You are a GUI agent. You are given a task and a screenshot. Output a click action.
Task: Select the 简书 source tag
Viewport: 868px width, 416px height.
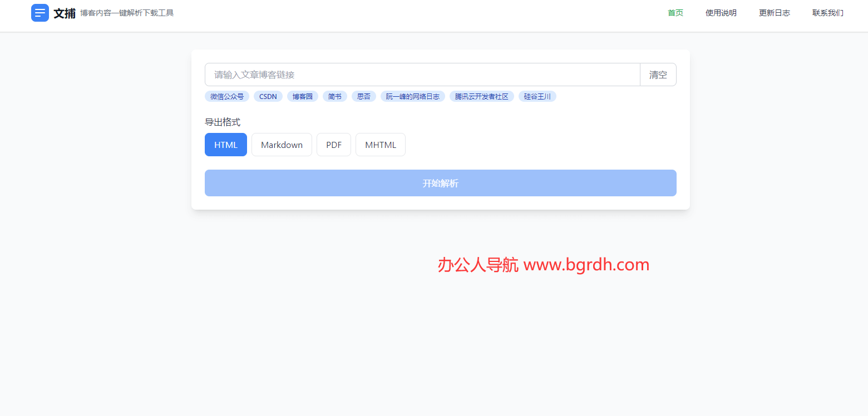[334, 96]
